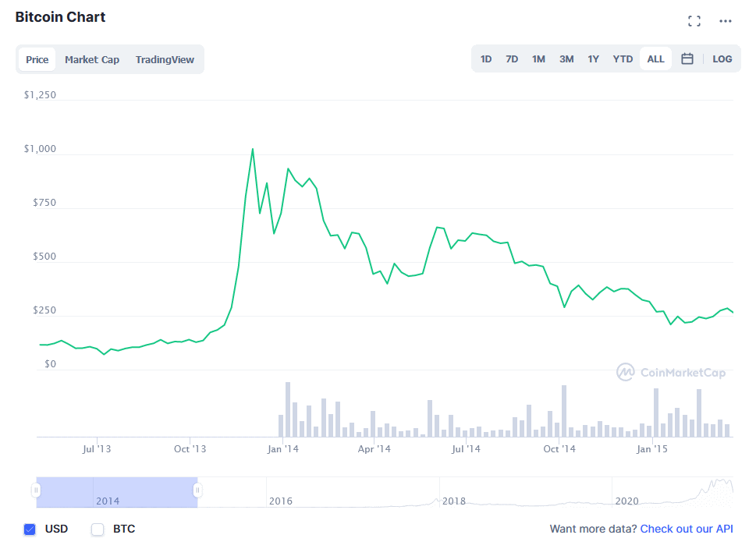The height and width of the screenshot is (556, 756).
Task: Click the Oct '14 x-axis label
Action: click(559, 449)
